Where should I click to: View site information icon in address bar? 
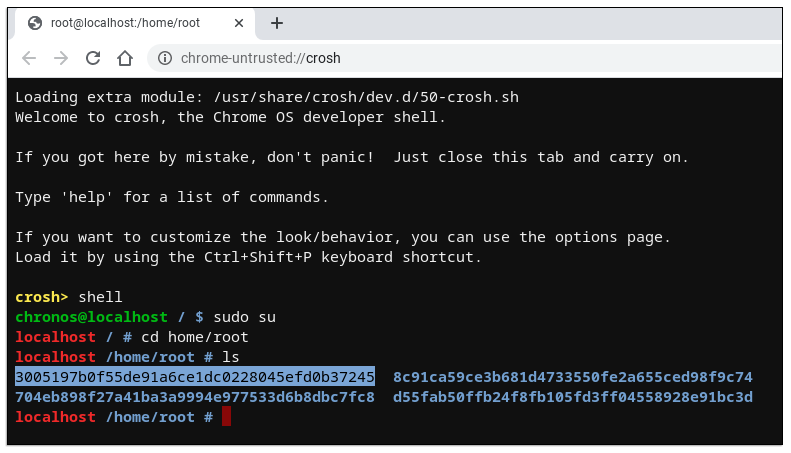(x=165, y=58)
